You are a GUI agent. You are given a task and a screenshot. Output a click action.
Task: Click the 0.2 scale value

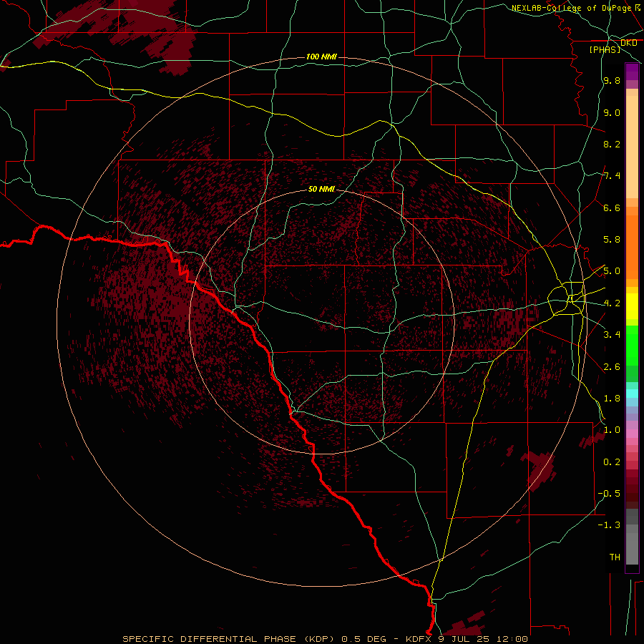point(612,462)
